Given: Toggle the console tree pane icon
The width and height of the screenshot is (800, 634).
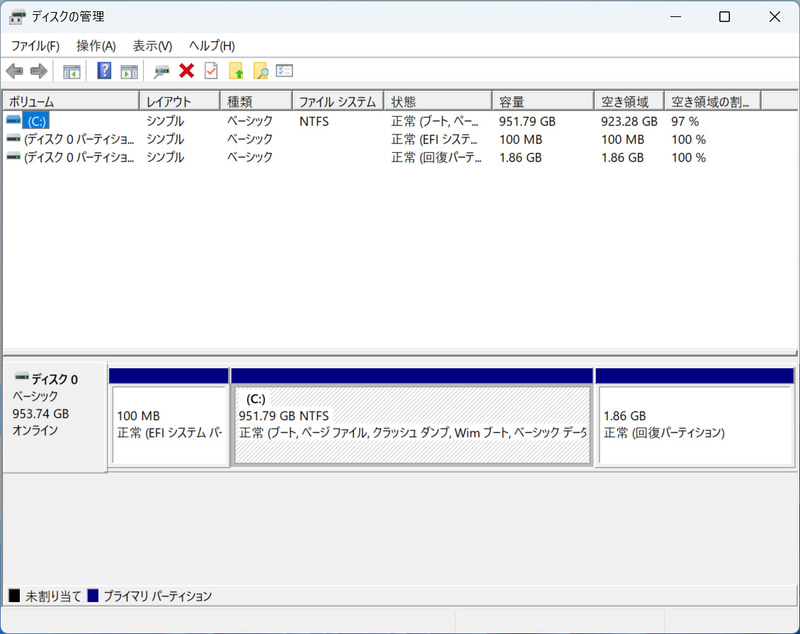Looking at the screenshot, I should pyautogui.click(x=71, y=71).
